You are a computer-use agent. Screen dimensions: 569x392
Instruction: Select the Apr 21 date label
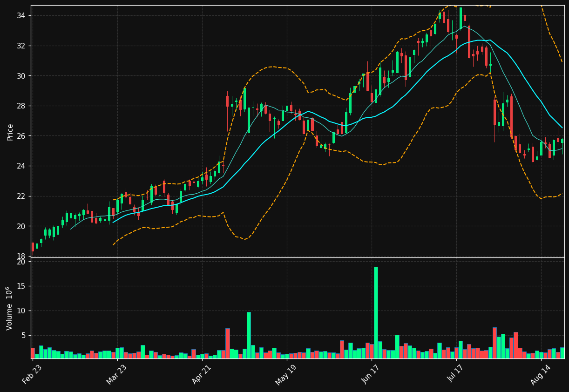tap(201, 374)
